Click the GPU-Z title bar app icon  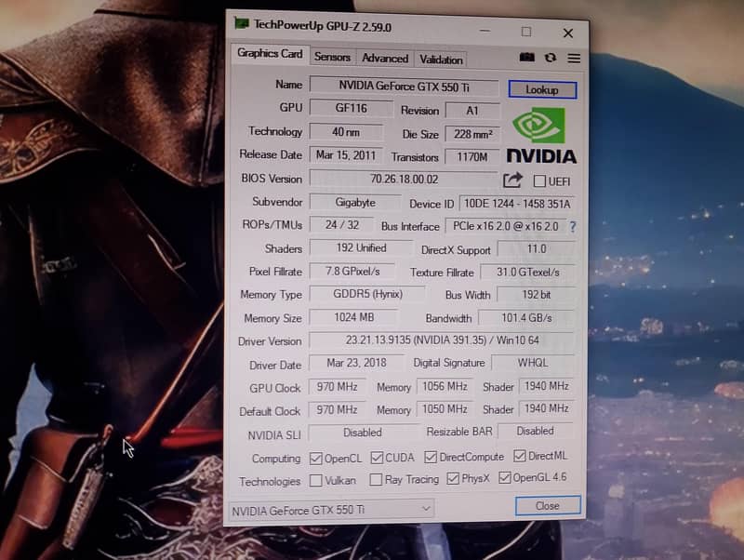point(242,23)
